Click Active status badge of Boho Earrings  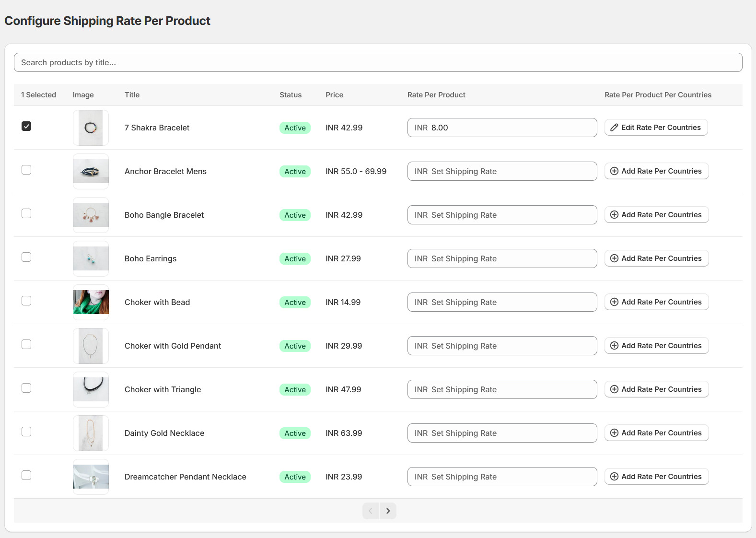[295, 259]
